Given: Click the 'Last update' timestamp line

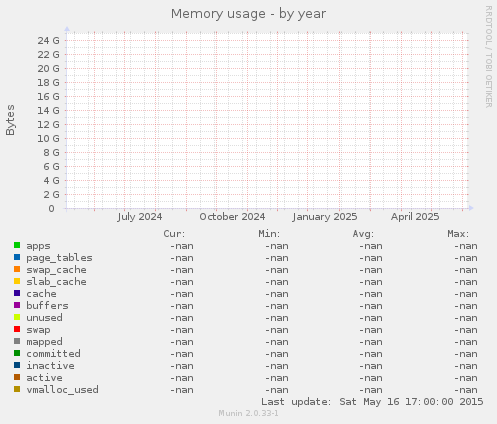Looking at the screenshot, I should click(372, 402).
